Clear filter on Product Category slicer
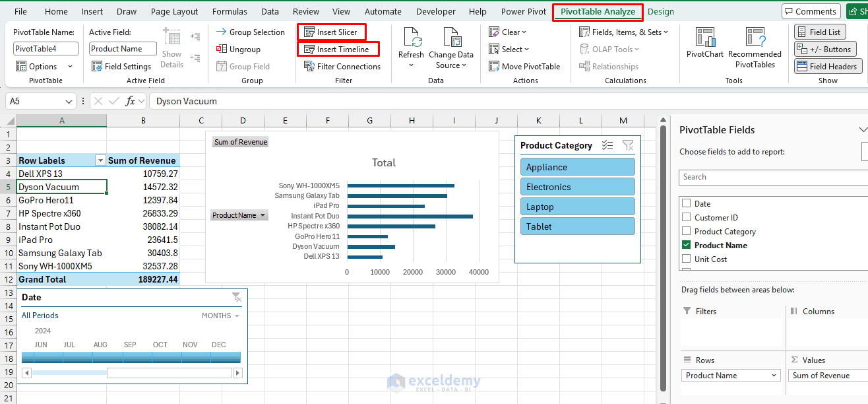The width and height of the screenshot is (868, 404). [x=628, y=146]
